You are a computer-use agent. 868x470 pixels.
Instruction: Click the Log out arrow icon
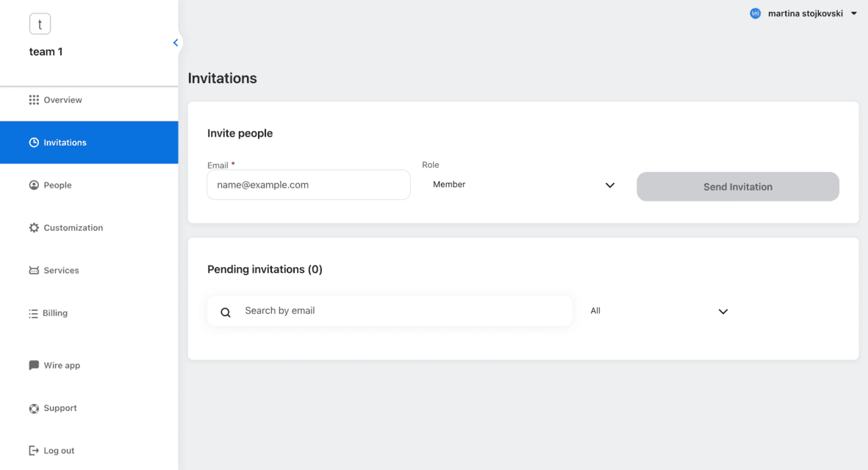(34, 451)
